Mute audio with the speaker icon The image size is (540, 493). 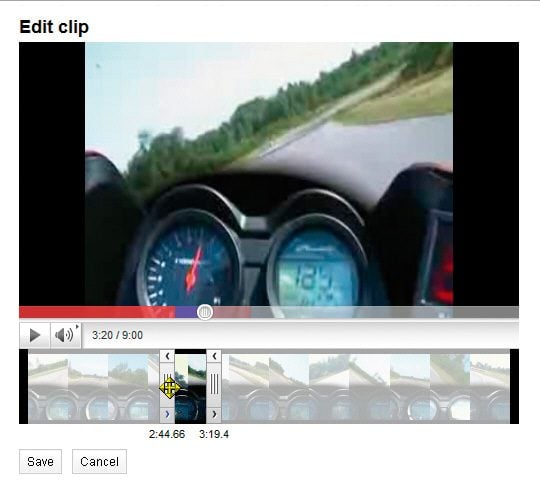pyautogui.click(x=64, y=335)
